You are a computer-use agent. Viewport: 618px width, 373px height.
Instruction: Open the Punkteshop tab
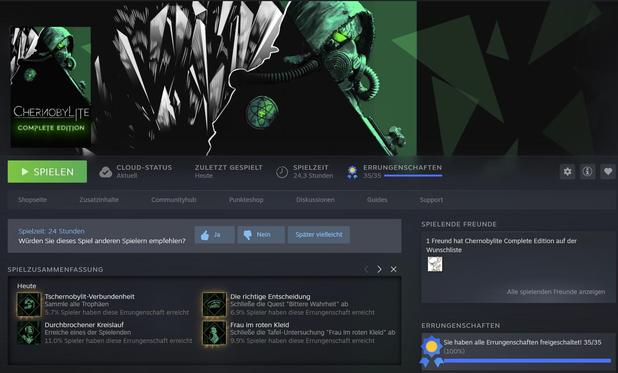[x=246, y=200]
